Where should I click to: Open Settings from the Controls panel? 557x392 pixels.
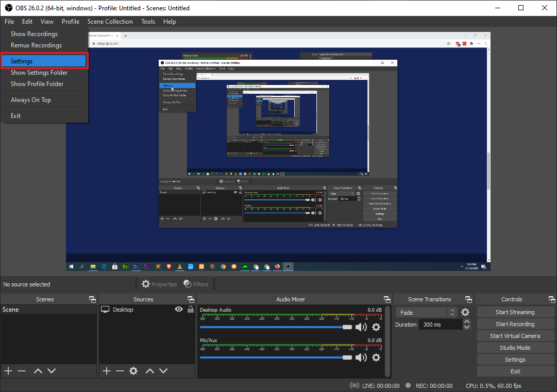[x=515, y=360]
